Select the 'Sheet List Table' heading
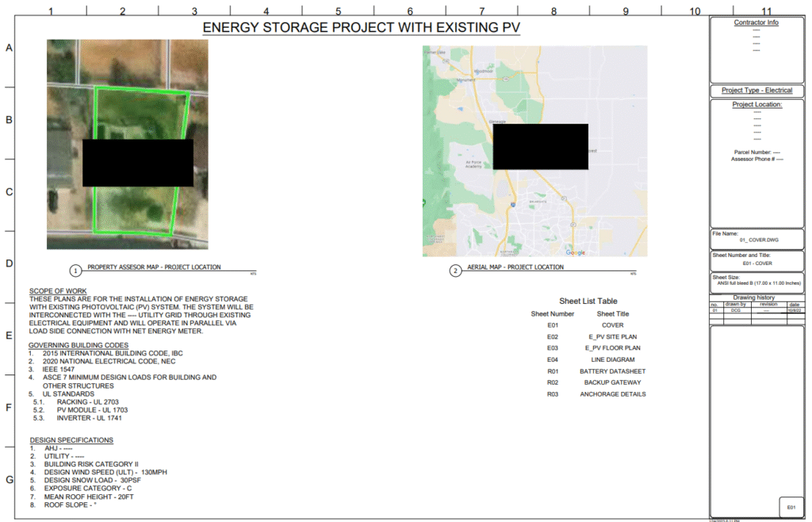 588,301
